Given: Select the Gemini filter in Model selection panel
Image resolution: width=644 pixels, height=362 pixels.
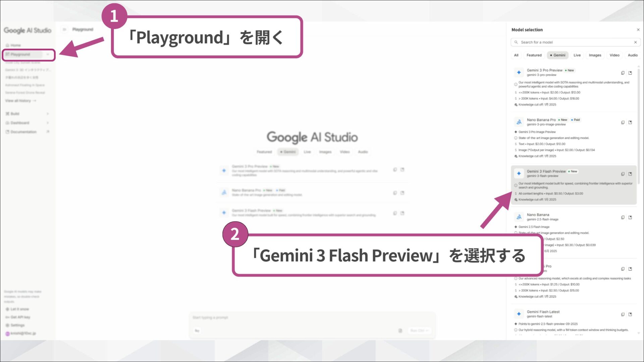Looking at the screenshot, I should point(557,55).
